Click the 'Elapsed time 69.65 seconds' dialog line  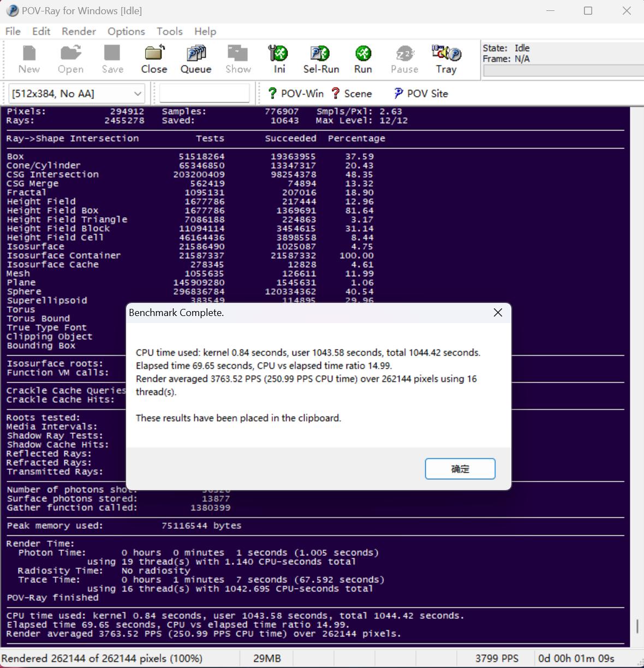264,366
